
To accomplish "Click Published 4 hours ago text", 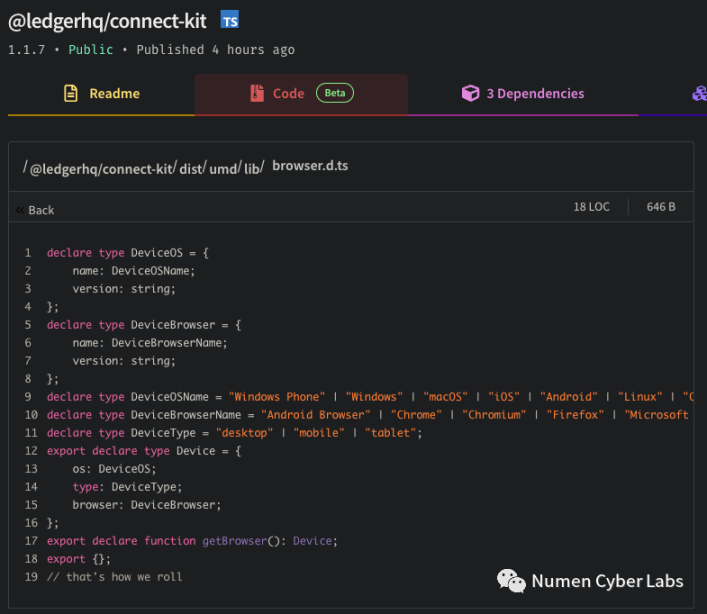I will (x=216, y=50).
